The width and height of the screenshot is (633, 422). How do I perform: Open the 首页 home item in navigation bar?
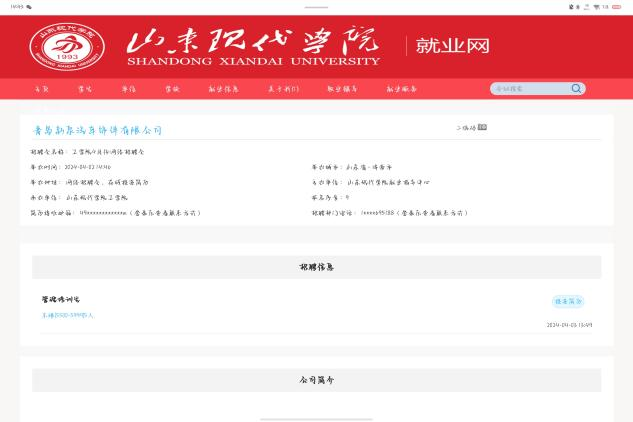[41, 89]
